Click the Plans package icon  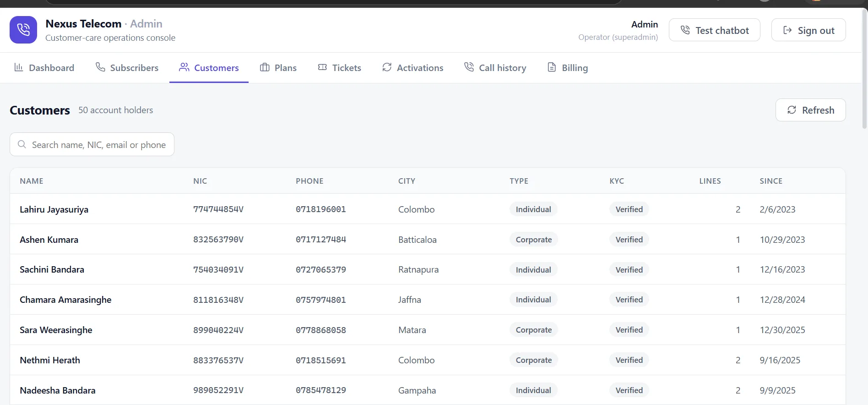pos(265,67)
